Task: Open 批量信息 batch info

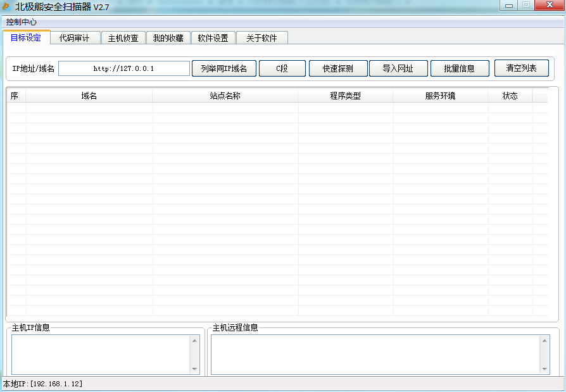Action: 459,68
